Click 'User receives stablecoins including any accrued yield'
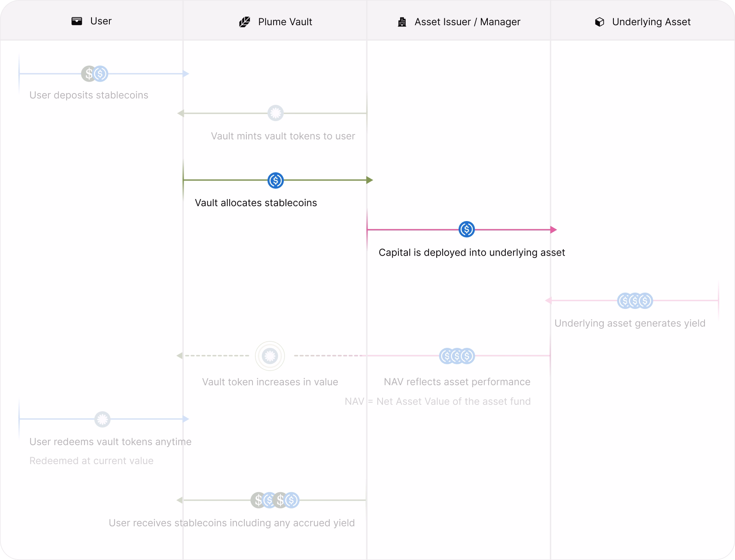 pos(232,523)
